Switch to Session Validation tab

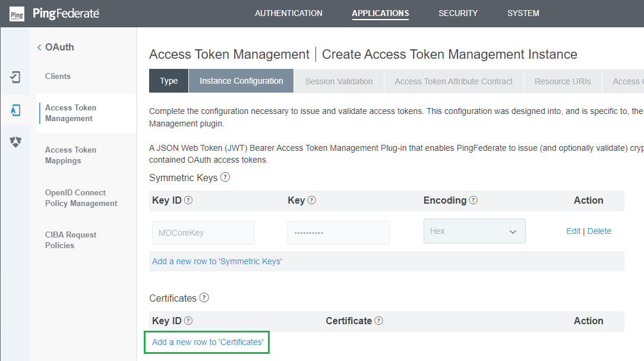click(339, 81)
